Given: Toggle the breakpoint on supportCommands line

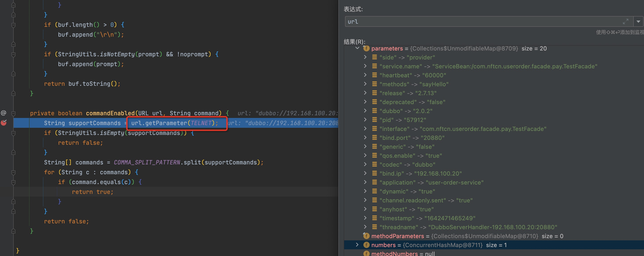Looking at the screenshot, I should point(4,122).
